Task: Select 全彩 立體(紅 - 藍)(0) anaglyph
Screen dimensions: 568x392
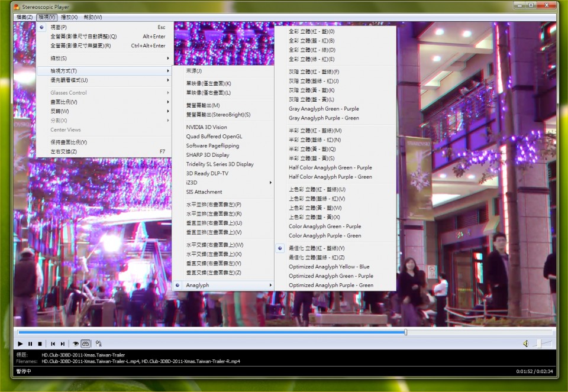Action: (x=335, y=31)
